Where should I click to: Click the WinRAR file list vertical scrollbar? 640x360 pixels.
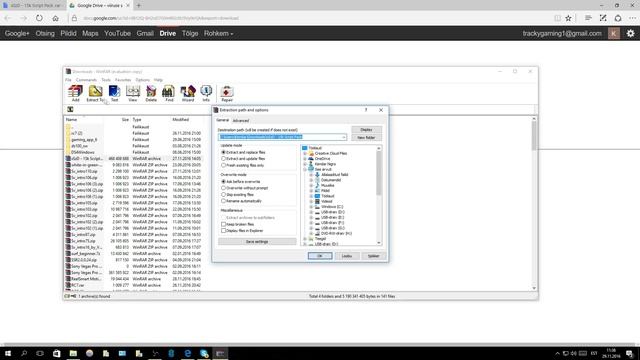[x=534, y=203]
